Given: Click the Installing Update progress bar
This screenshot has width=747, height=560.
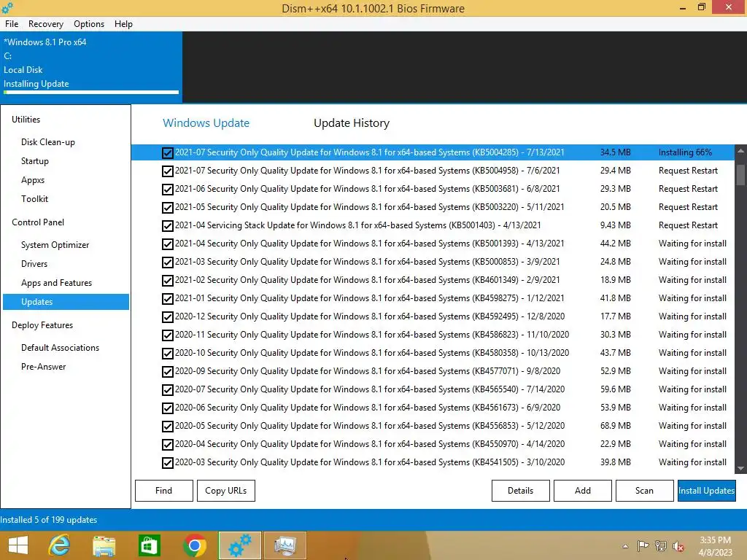Looking at the screenshot, I should click(x=91, y=93).
